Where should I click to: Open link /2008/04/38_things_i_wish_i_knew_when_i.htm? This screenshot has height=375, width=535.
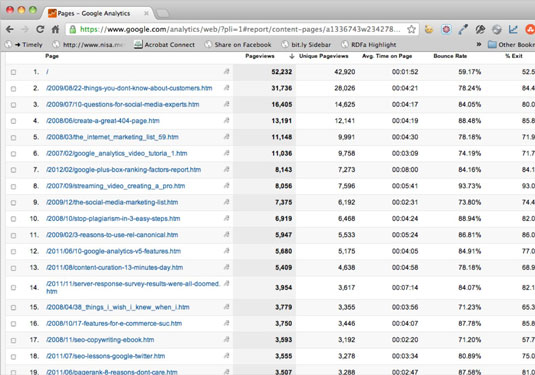tap(118, 307)
